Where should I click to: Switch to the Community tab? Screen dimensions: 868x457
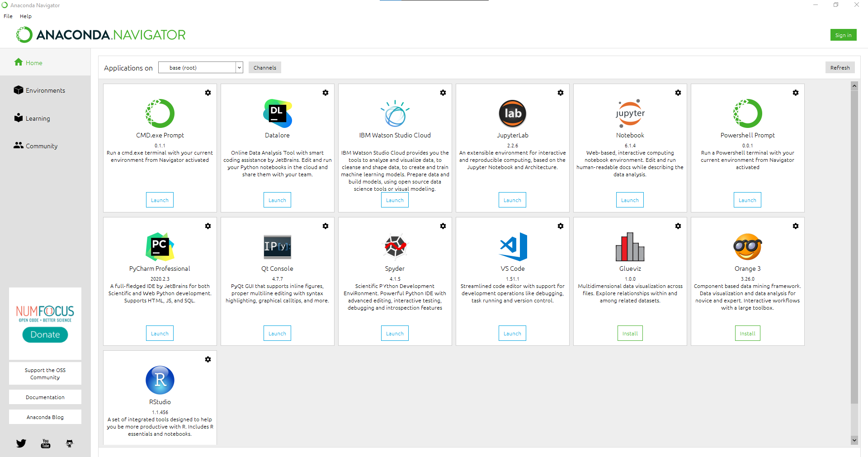click(x=45, y=146)
